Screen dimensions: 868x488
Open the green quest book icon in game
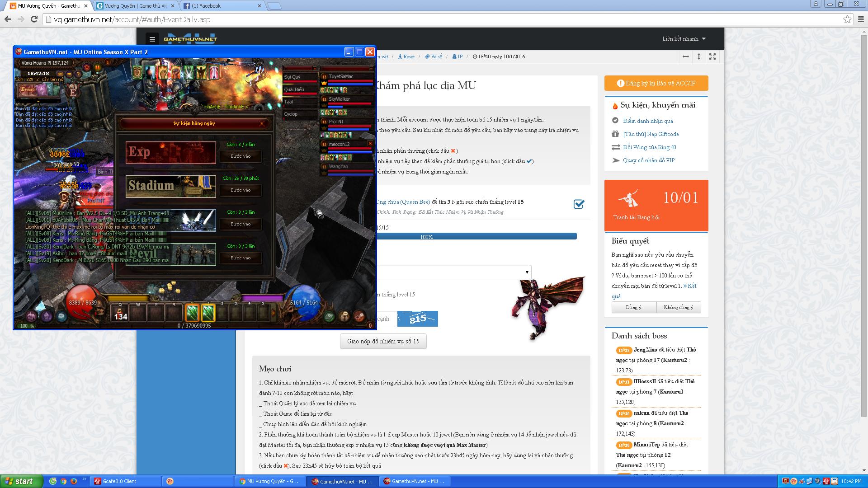[x=330, y=316]
